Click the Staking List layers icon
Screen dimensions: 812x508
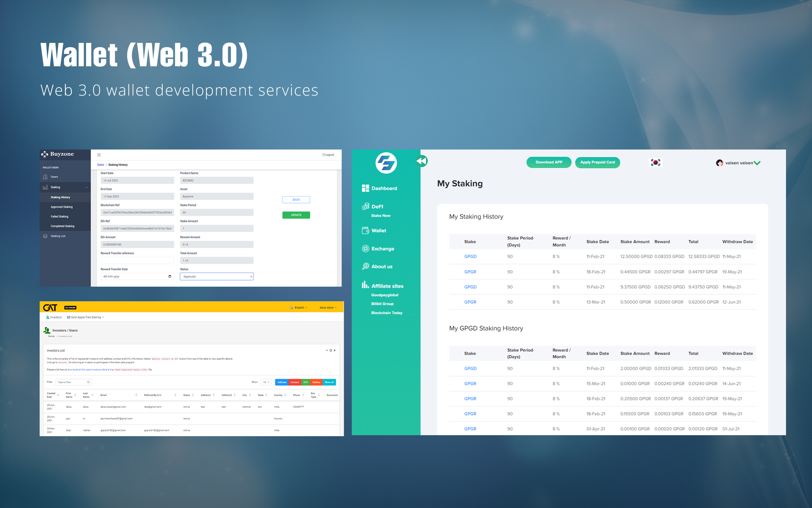click(x=45, y=236)
